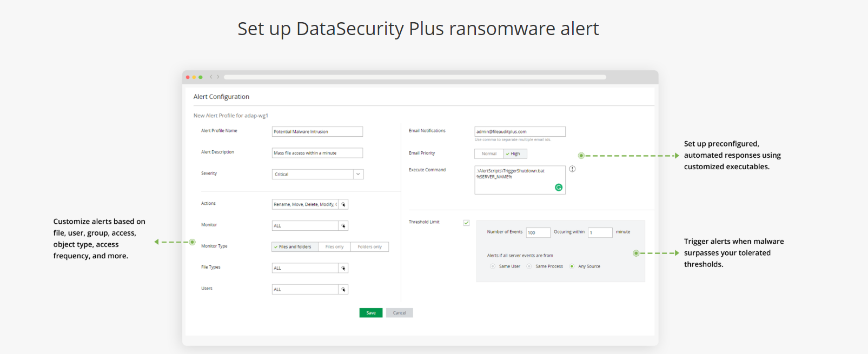Viewport: 868px width, 354px height.
Task: Cancel the alert configuration
Action: pos(399,313)
